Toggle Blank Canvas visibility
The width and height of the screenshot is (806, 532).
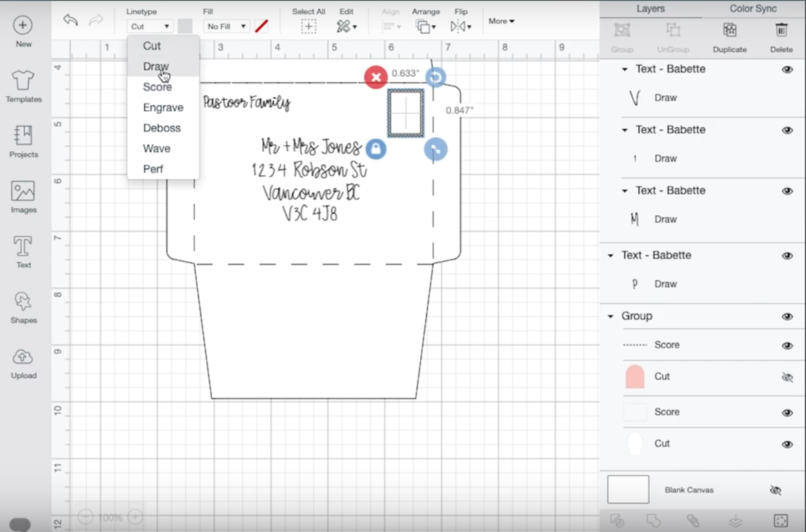(x=776, y=490)
